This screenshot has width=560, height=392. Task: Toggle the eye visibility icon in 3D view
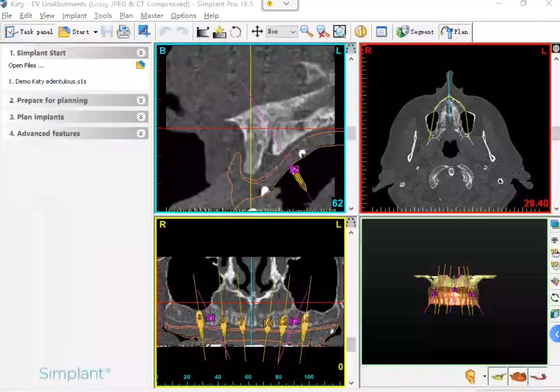(554, 240)
